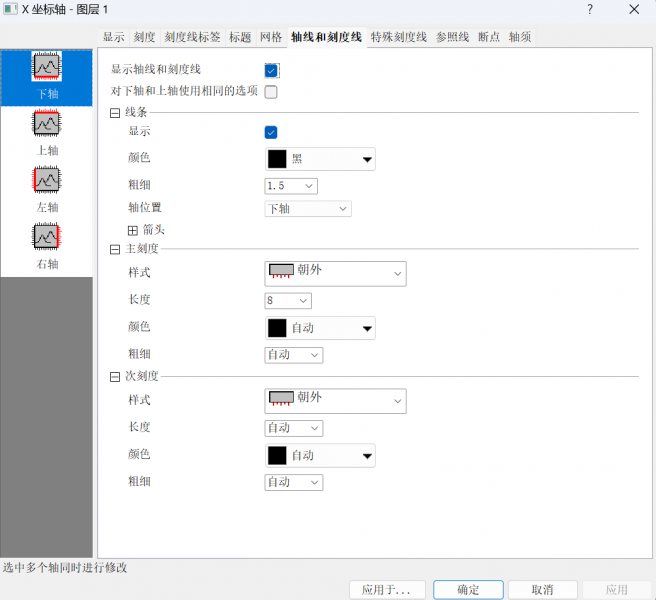Click the black 主刻度 颜色 swatch
This screenshot has height=600, width=656.
277,328
